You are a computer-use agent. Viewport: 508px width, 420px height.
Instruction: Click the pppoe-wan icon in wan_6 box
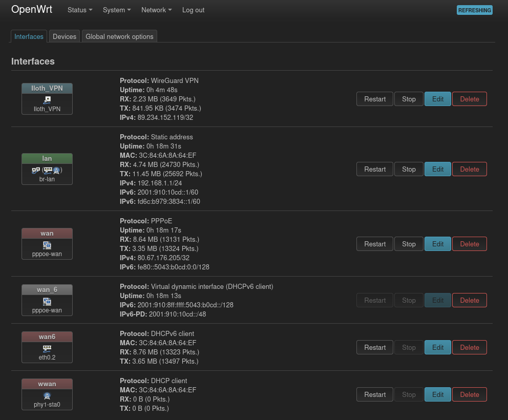click(47, 301)
